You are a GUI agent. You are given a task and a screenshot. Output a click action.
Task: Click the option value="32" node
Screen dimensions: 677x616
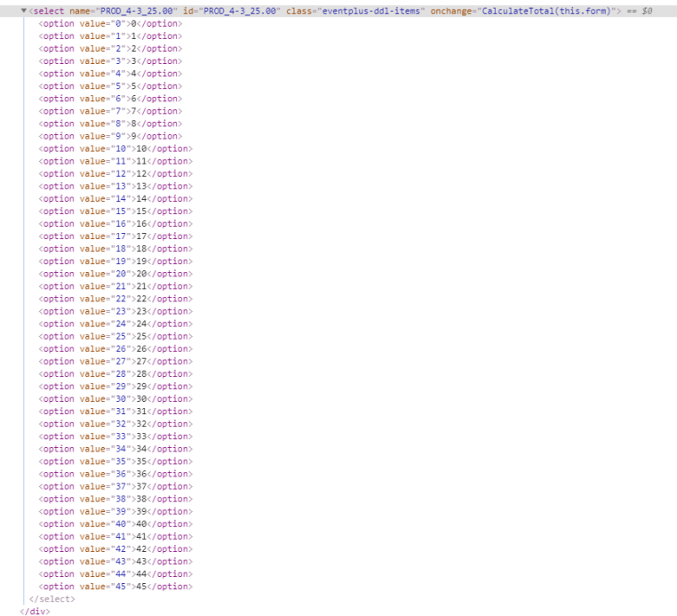pyautogui.click(x=115, y=424)
